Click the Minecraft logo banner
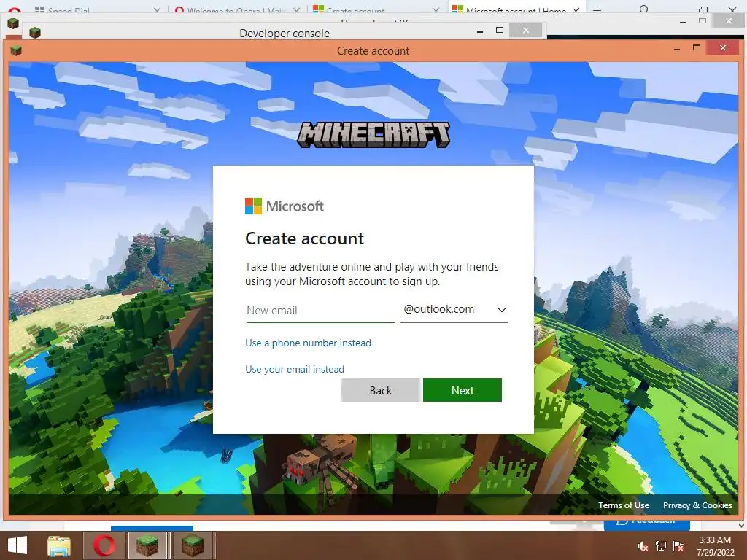This screenshot has width=747, height=560. pos(373,134)
